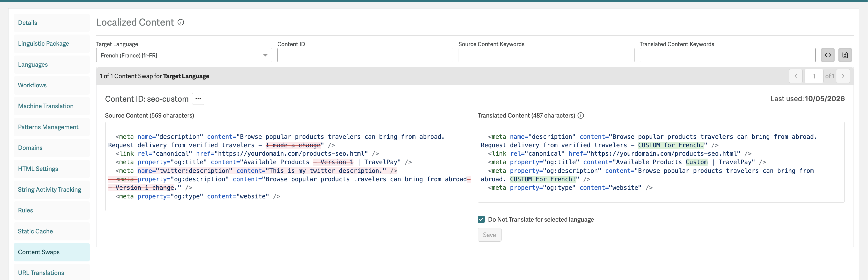The width and height of the screenshot is (868, 280).
Task: Click the info icon beside Localized Content
Action: pyautogui.click(x=181, y=22)
